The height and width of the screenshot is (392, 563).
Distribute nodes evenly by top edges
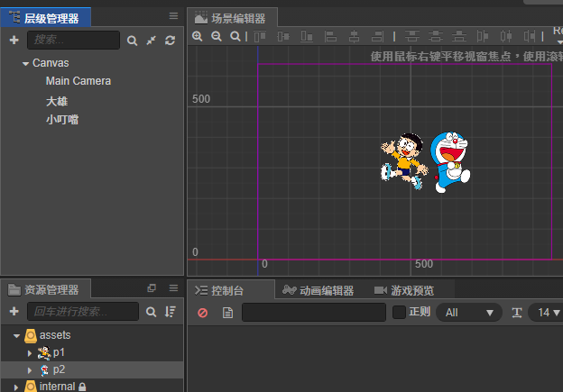pos(412,36)
